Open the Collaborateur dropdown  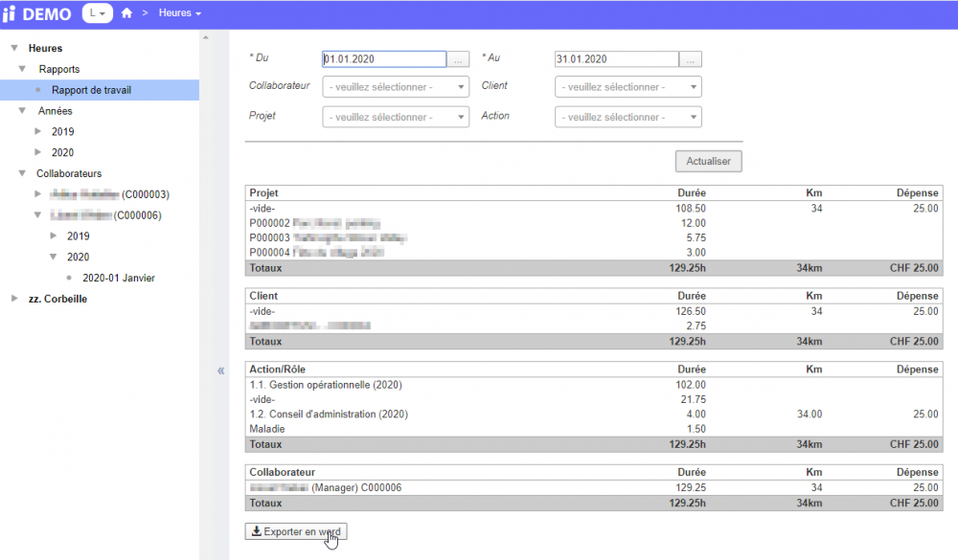(x=396, y=87)
